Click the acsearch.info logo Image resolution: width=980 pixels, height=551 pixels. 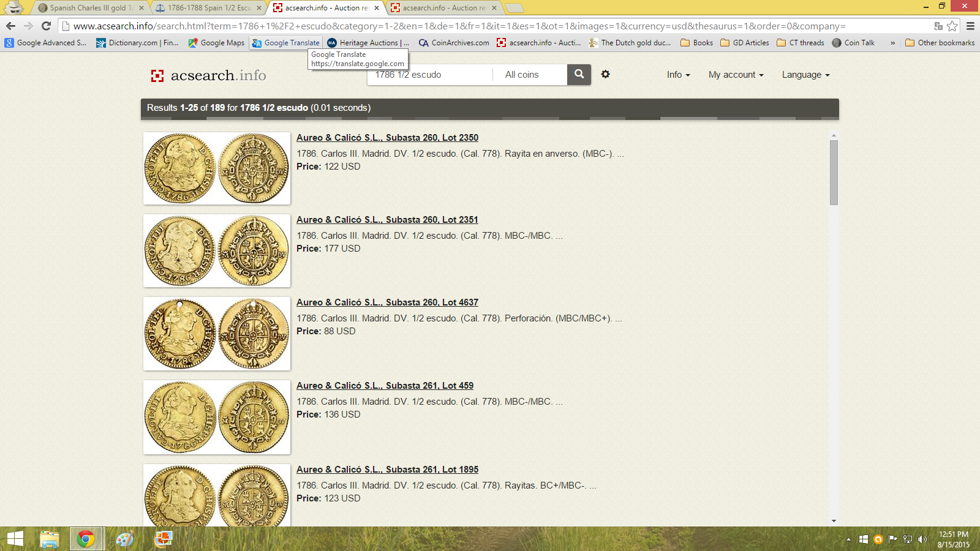(x=208, y=75)
